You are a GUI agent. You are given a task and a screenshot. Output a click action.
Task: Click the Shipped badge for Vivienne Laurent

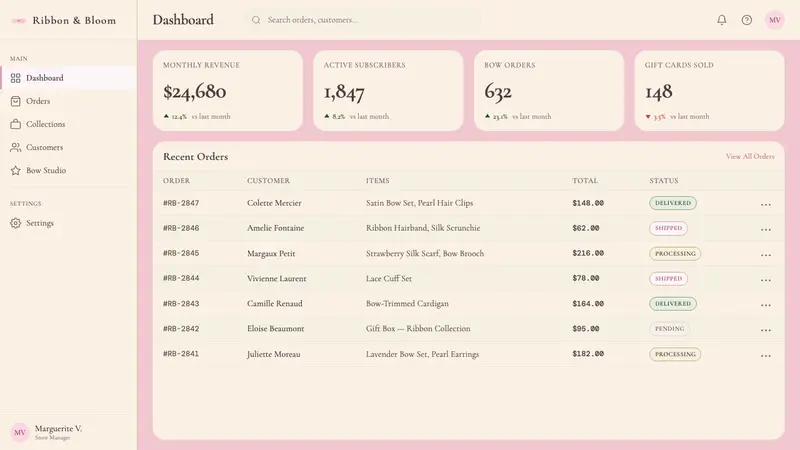pyautogui.click(x=668, y=279)
